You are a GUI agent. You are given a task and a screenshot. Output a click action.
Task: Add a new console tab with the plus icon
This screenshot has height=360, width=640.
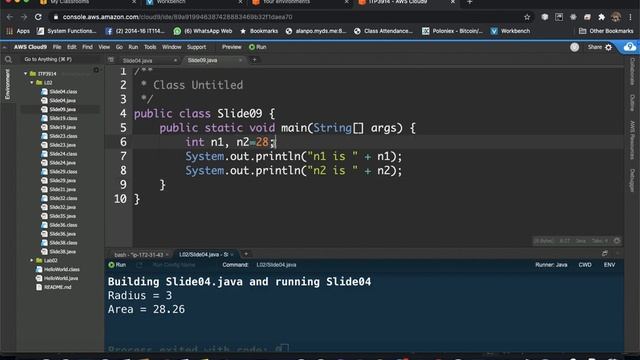(246, 254)
